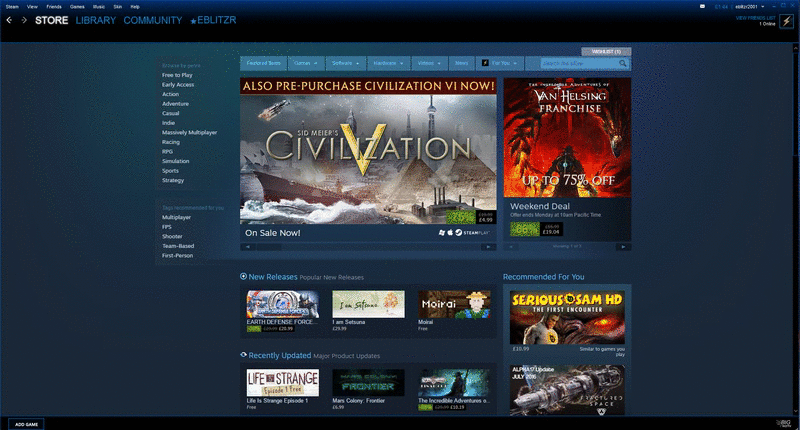Open the Music menu
The image size is (800, 430).
click(x=99, y=7)
